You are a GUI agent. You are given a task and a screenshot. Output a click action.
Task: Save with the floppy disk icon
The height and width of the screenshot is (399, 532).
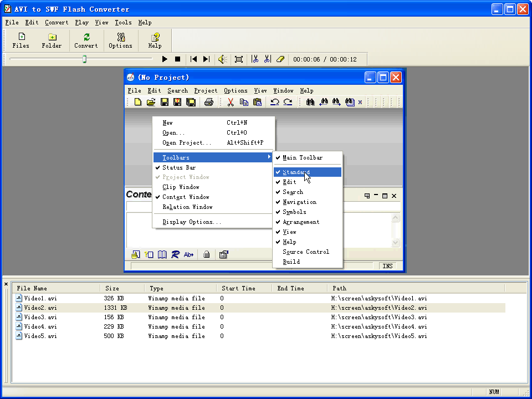click(165, 102)
